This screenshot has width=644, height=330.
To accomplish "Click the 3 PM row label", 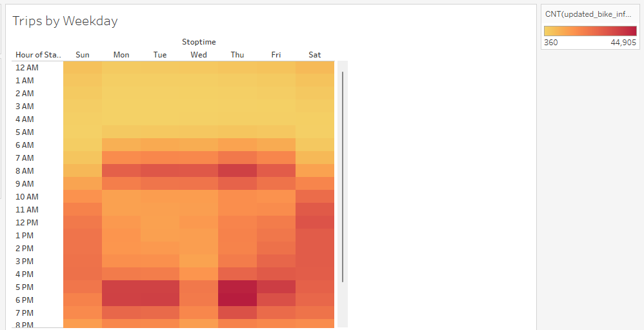I will [x=25, y=262].
